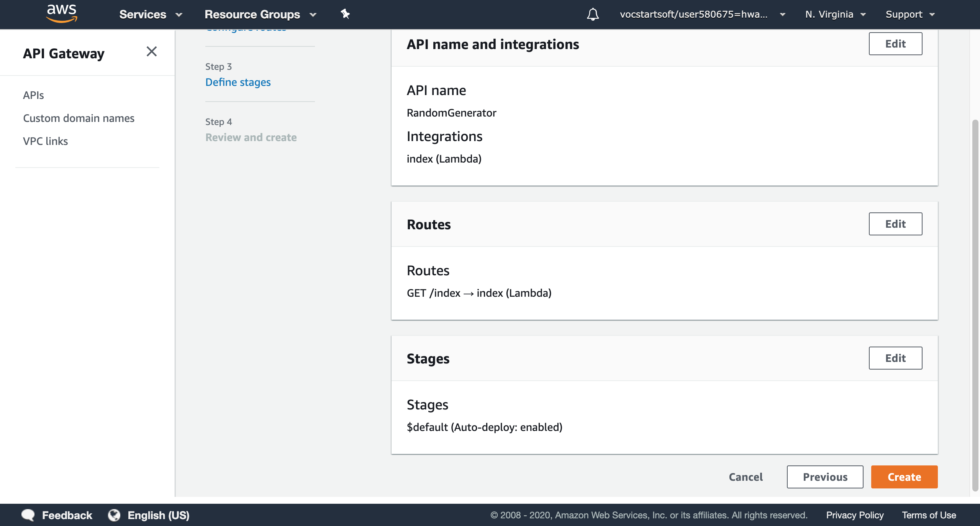This screenshot has height=526, width=980.
Task: Click the $default stage text
Action: pos(484,427)
